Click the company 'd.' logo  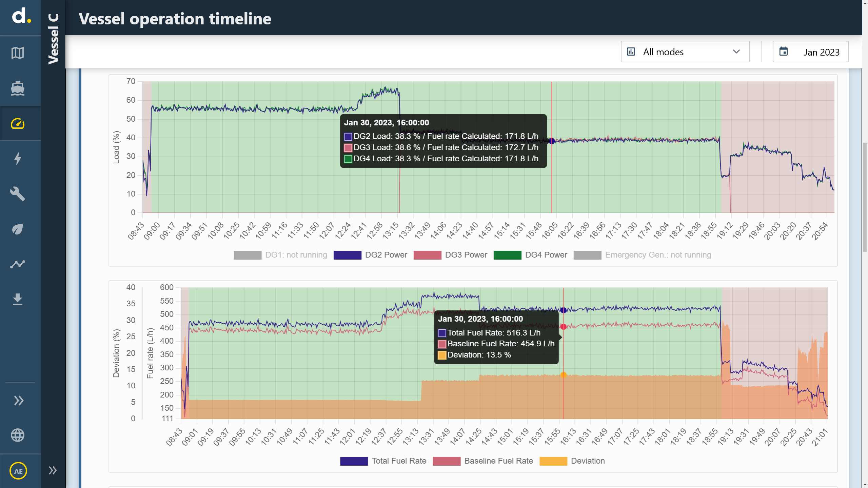pos(22,16)
